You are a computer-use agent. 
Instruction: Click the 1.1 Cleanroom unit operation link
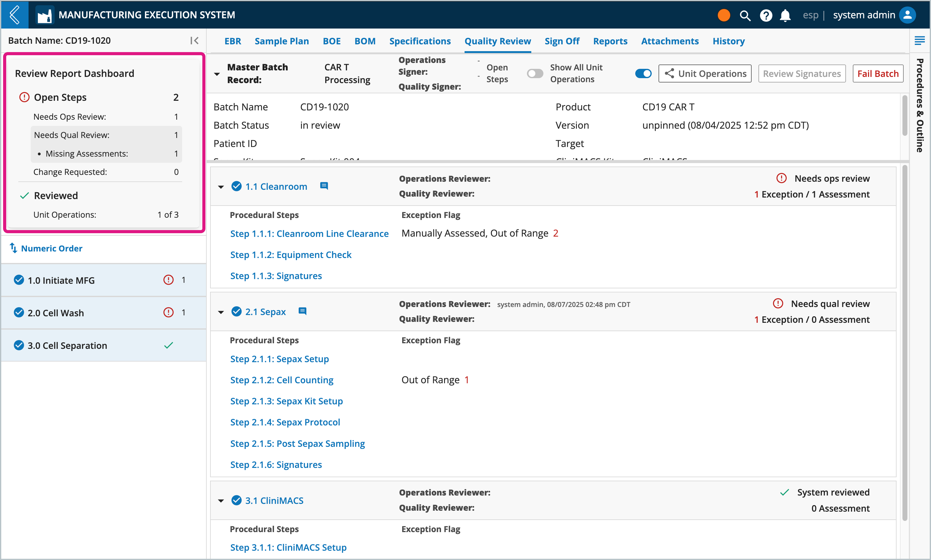click(276, 186)
